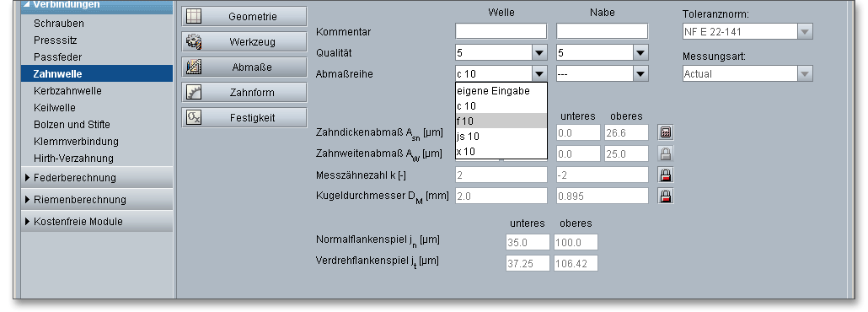Click calculator icon beside Zahndickenabmaß
The image size is (868, 312).
666,132
